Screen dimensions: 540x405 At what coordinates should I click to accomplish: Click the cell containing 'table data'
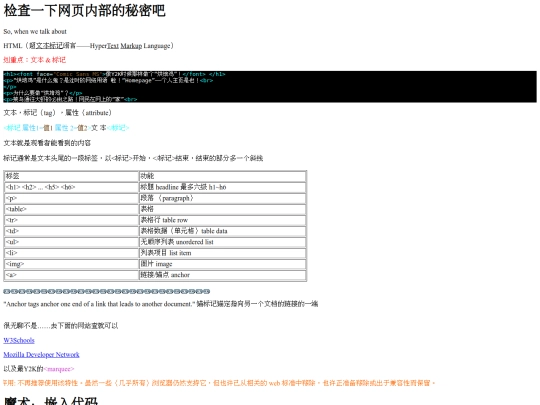222,231
